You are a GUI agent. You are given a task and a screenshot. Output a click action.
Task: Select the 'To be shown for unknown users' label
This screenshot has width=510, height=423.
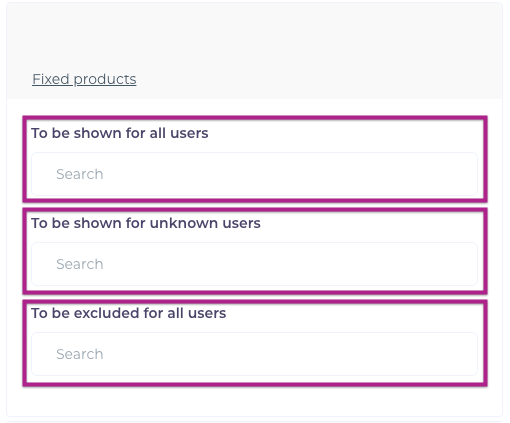tap(146, 223)
